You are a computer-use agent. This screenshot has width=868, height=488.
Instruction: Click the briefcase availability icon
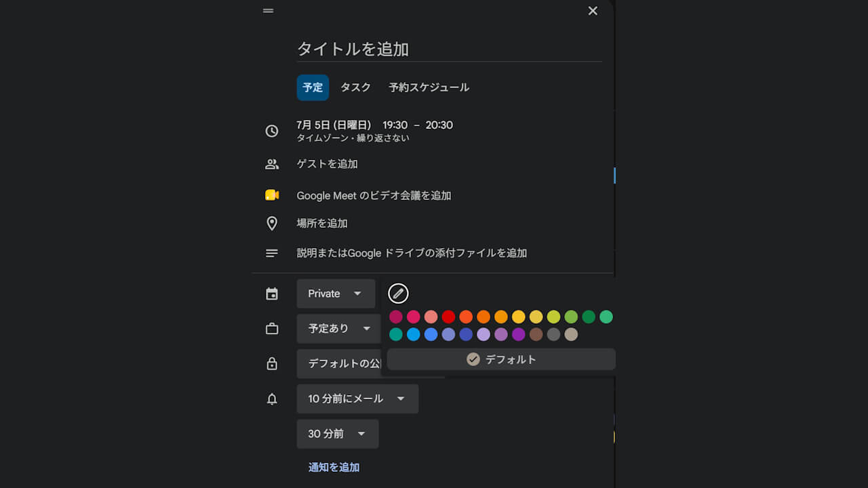pyautogui.click(x=272, y=329)
